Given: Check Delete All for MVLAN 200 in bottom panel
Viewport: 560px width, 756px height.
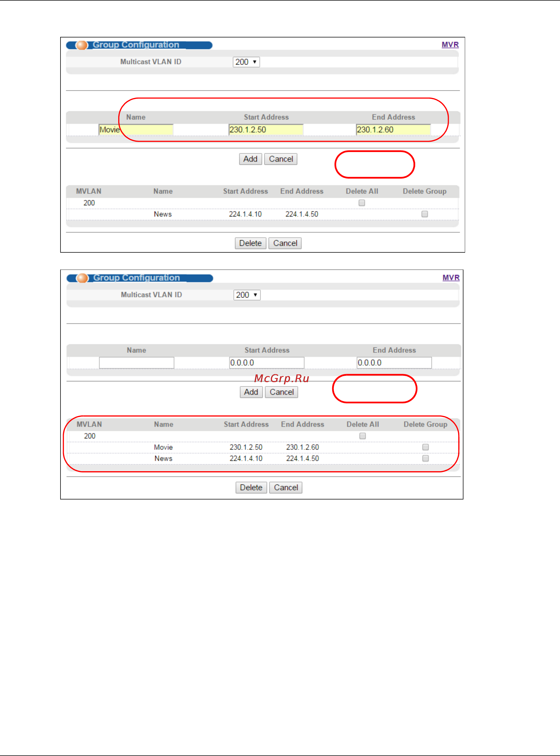Looking at the screenshot, I should 363,436.
